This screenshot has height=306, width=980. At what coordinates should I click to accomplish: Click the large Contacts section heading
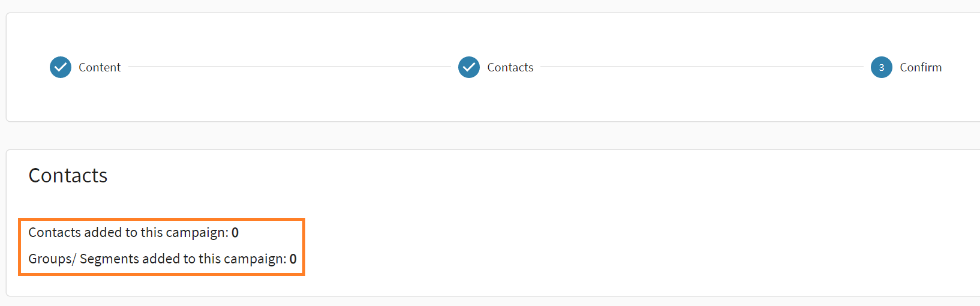click(68, 175)
